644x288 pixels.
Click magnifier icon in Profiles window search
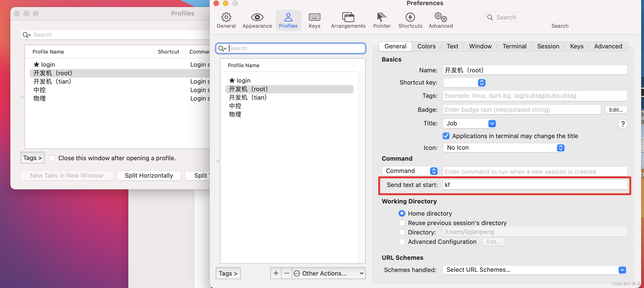27,35
